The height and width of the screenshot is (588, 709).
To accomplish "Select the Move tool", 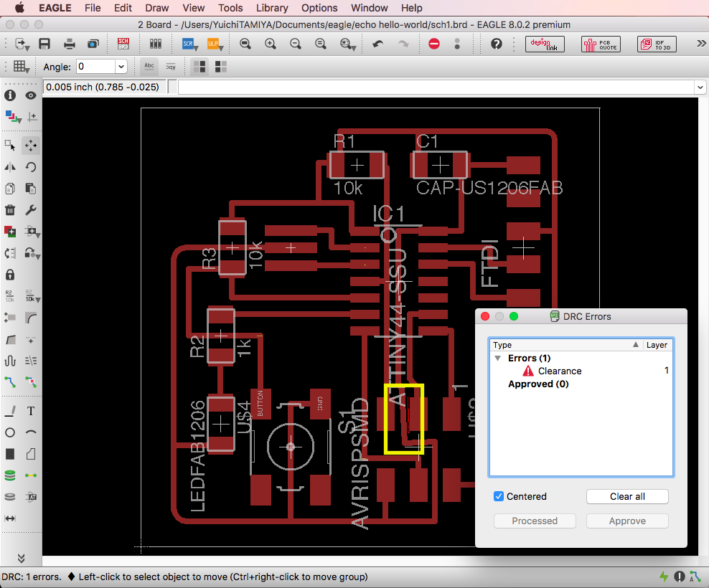I will (x=31, y=146).
